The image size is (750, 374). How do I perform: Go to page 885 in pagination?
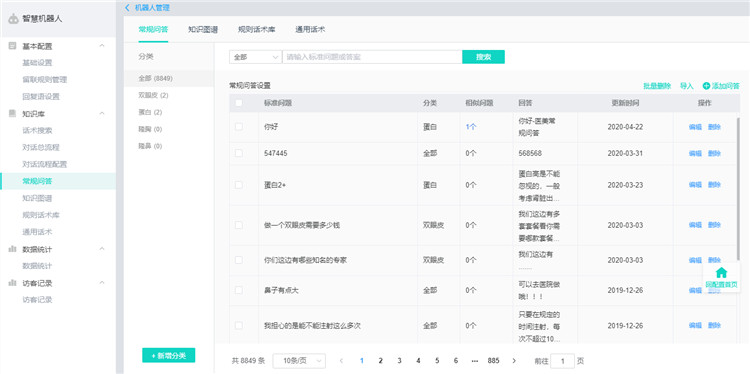click(x=494, y=361)
